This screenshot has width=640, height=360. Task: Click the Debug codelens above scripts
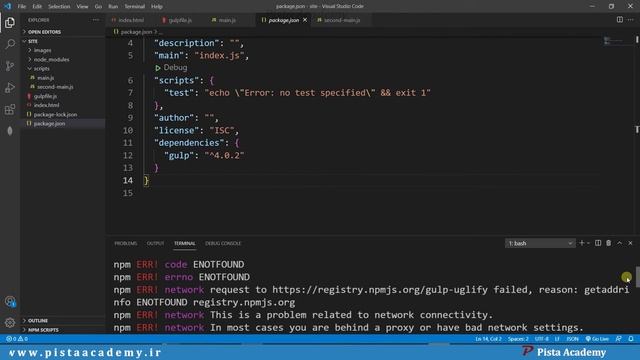[x=171, y=68]
